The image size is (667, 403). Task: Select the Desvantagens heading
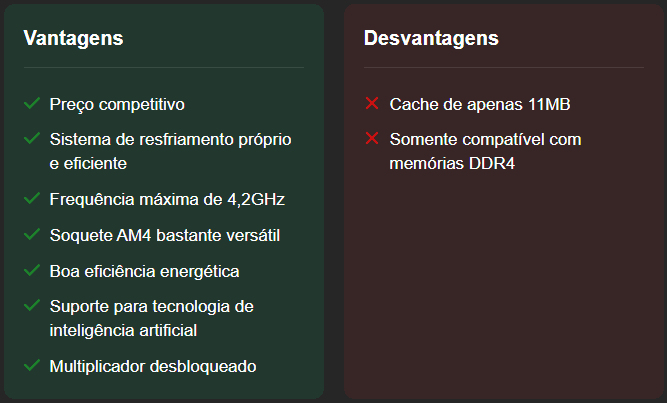coord(431,38)
